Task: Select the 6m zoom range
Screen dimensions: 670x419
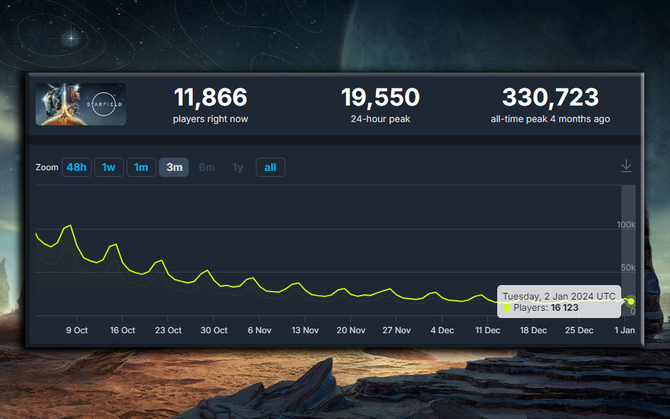Action: click(x=207, y=167)
